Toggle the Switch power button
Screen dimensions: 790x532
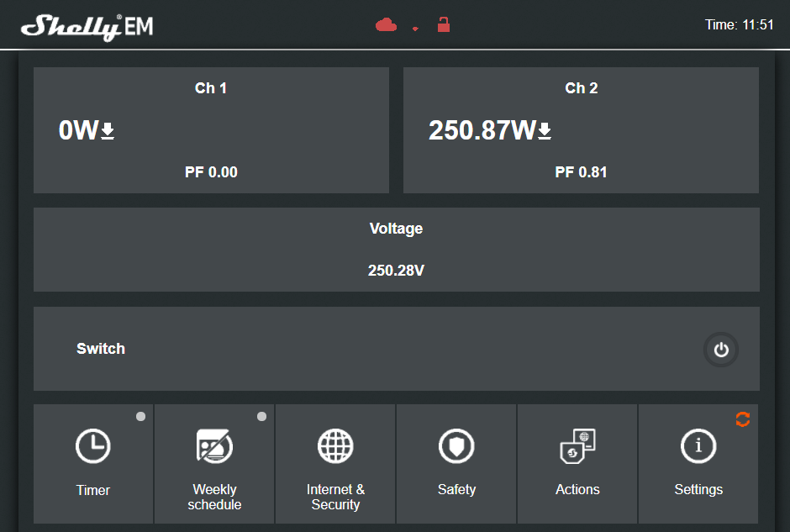click(721, 350)
